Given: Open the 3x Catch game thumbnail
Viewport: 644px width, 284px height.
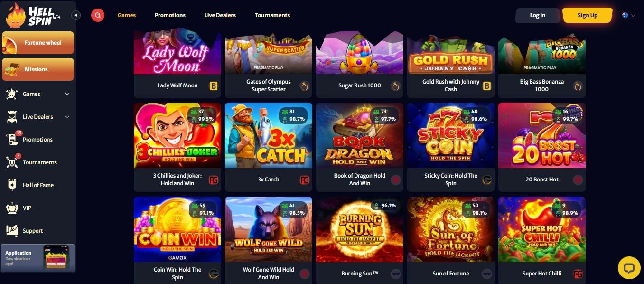Looking at the screenshot, I should [x=269, y=135].
